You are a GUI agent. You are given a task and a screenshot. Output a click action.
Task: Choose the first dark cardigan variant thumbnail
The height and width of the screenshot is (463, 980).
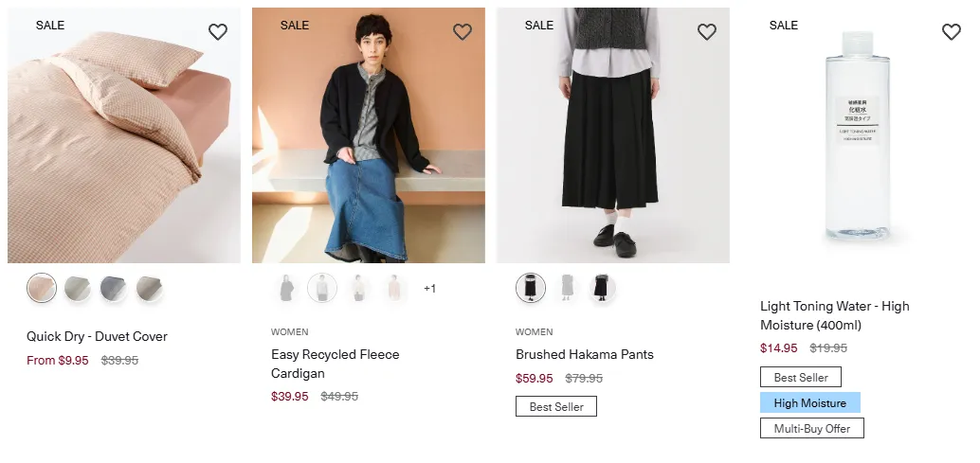click(x=286, y=288)
